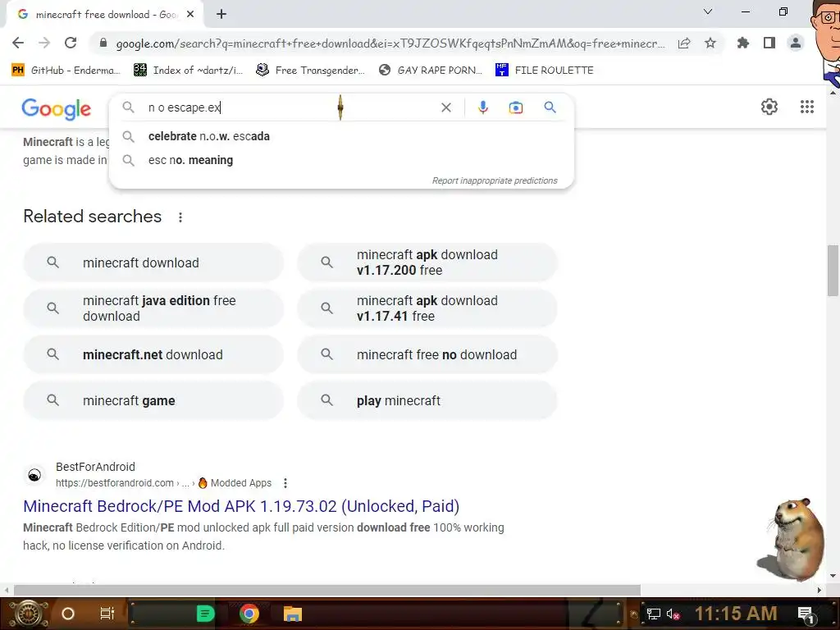Search related: play minecraft
The image size is (840, 630).
(x=427, y=400)
